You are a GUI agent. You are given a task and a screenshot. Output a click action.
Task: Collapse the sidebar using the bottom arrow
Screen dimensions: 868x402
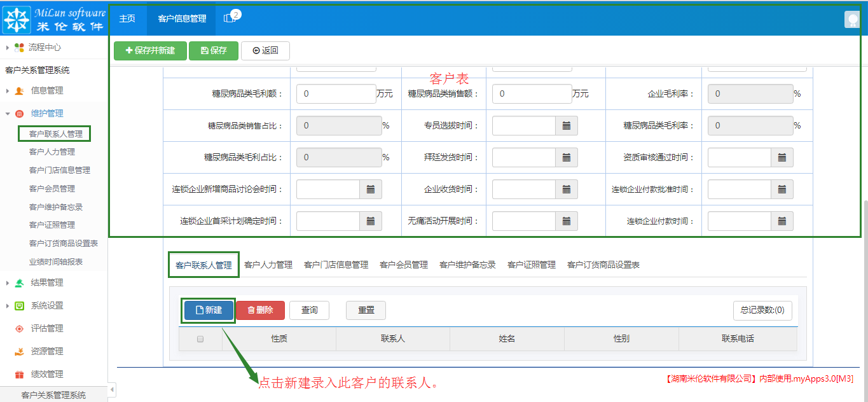click(111, 389)
